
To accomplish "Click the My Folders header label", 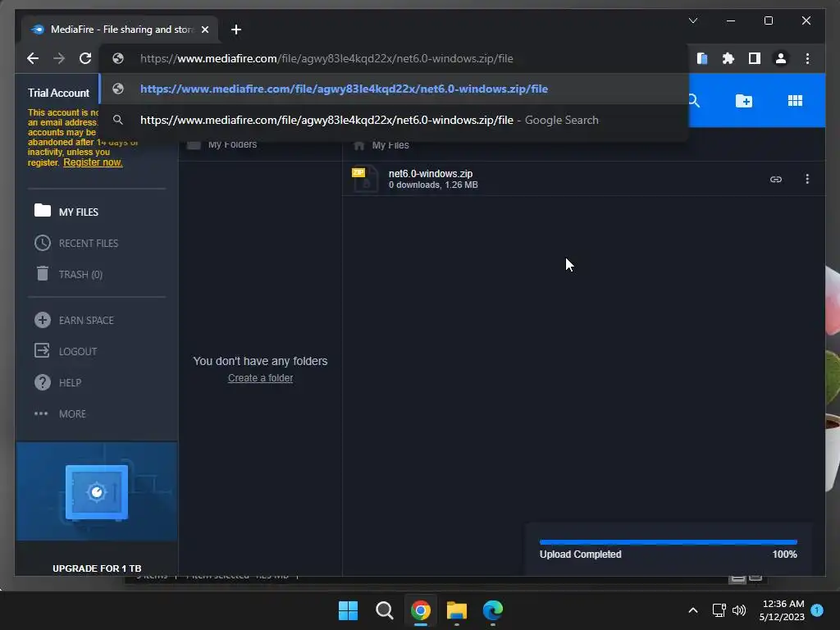I will 232,144.
